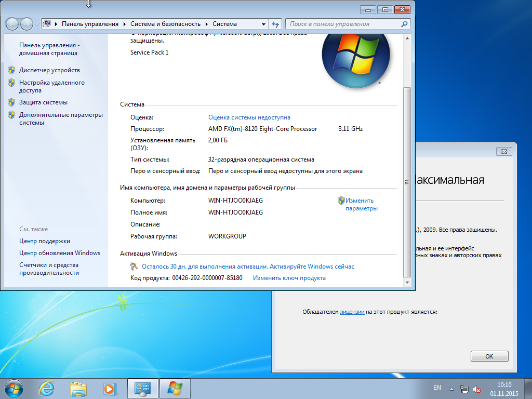Open Windows Explorer from the taskbar
The image size is (532, 399).
(78, 389)
